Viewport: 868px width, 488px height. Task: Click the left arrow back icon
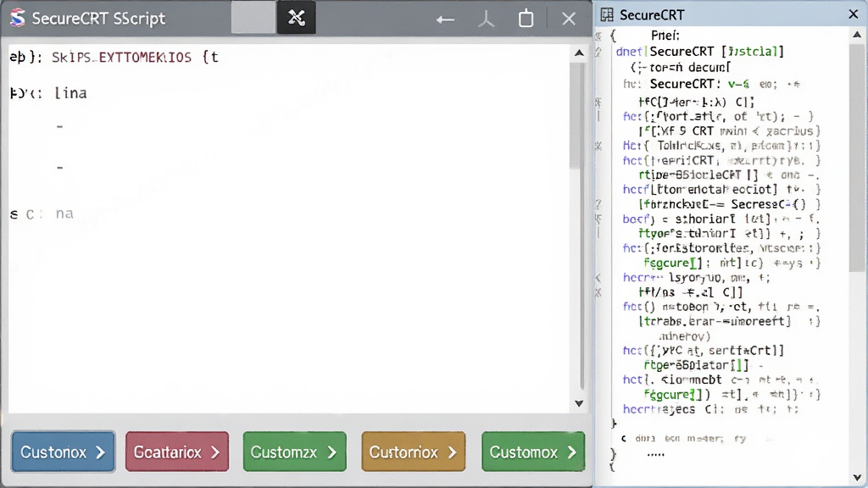click(444, 20)
